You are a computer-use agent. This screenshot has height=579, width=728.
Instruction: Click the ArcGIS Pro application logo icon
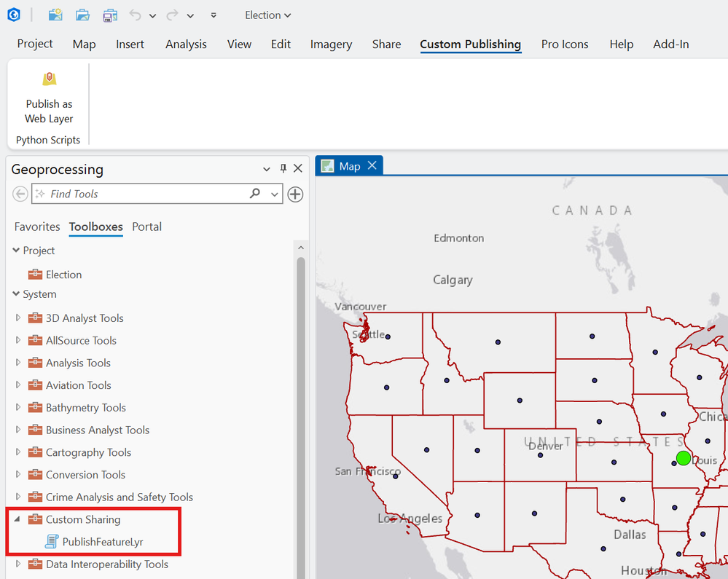tap(14, 15)
